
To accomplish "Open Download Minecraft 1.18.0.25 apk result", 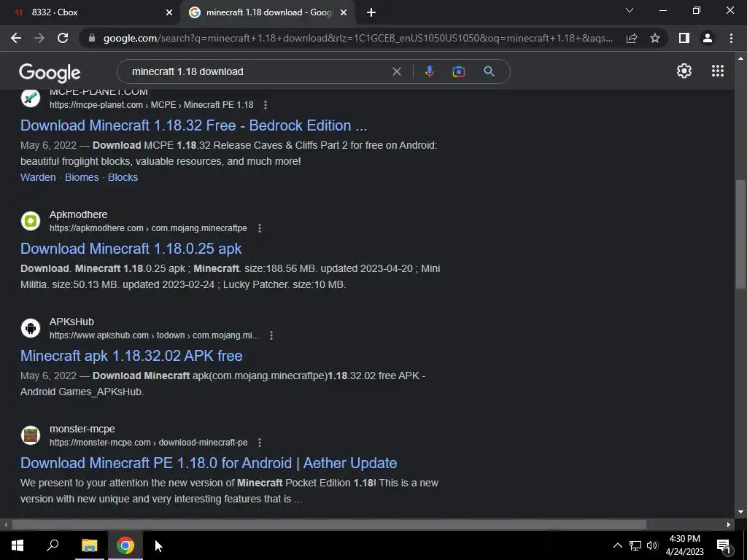I will (x=131, y=249).
